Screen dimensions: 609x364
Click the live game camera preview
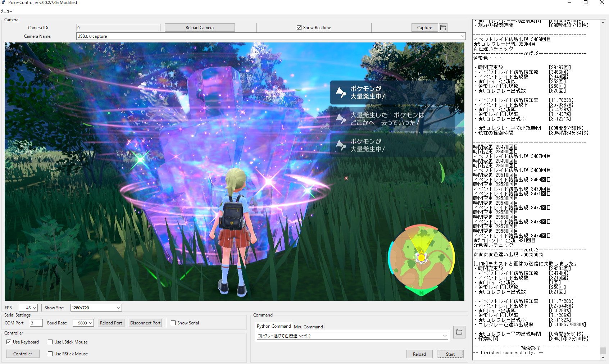(234, 172)
